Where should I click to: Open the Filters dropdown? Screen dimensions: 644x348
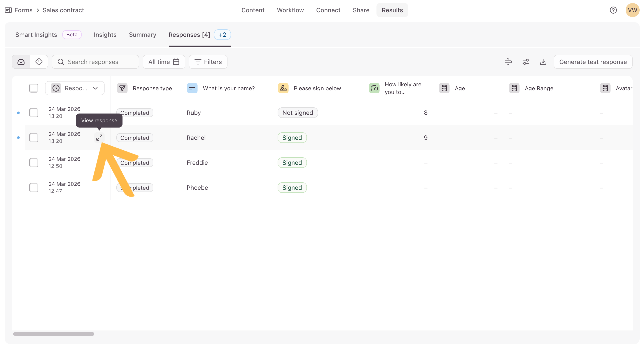208,62
